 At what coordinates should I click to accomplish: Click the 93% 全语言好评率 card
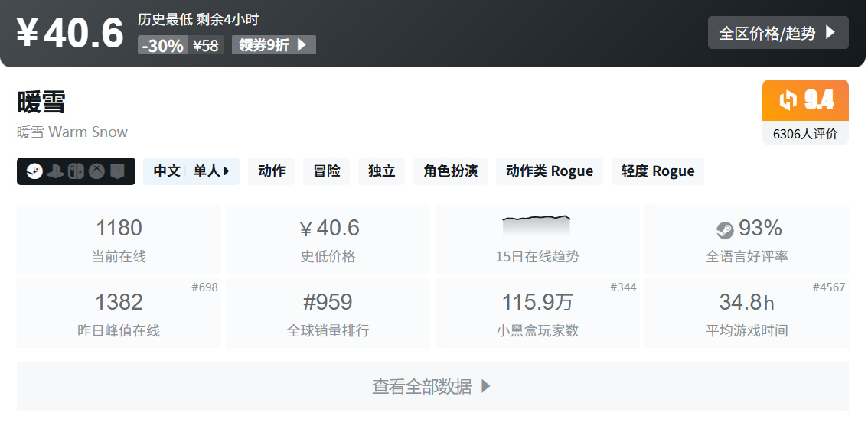tap(747, 239)
